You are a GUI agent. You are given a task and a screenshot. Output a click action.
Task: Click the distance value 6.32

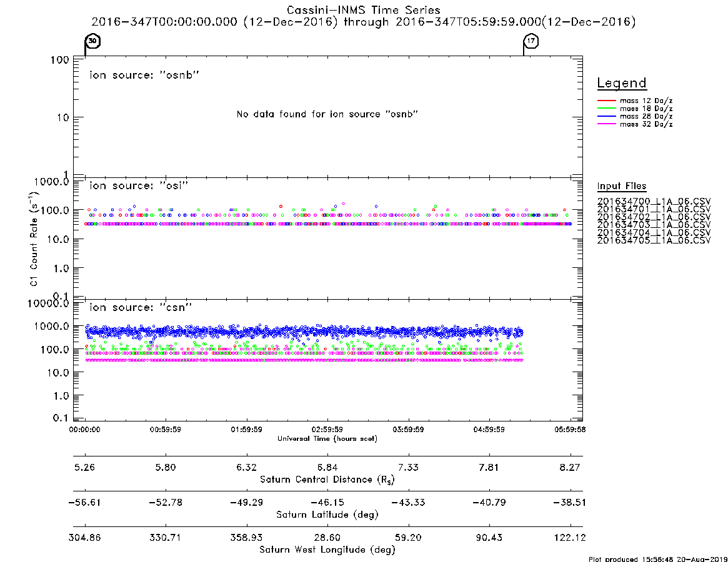pyautogui.click(x=247, y=467)
